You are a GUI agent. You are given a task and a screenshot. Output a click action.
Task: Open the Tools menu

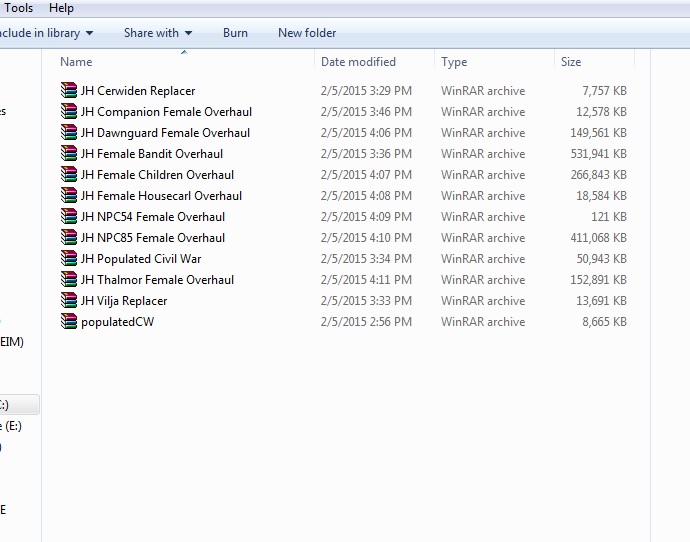pos(18,8)
